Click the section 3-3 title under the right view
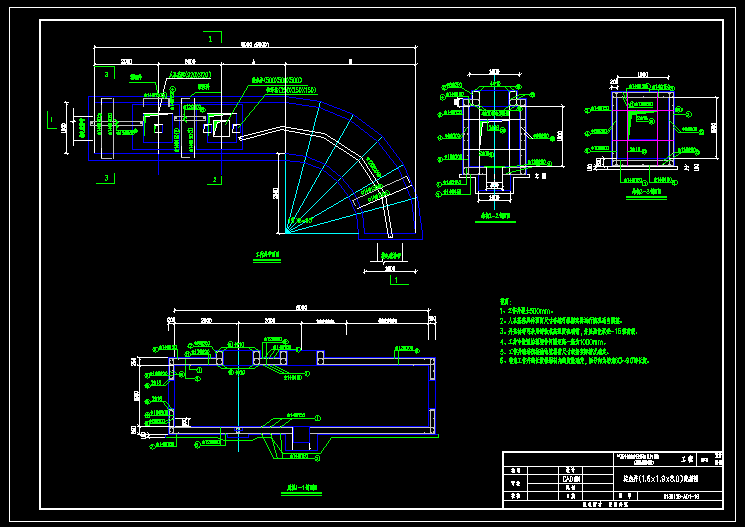 point(646,192)
